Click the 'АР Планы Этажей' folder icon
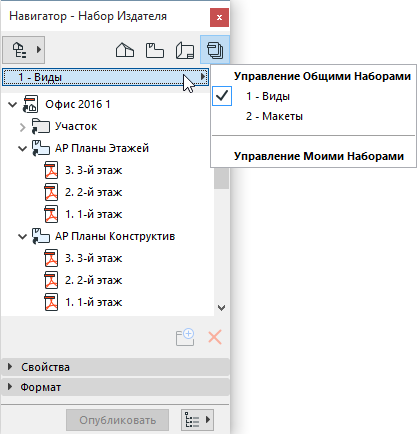This screenshot has width=417, height=434. pyautogui.click(x=40, y=148)
